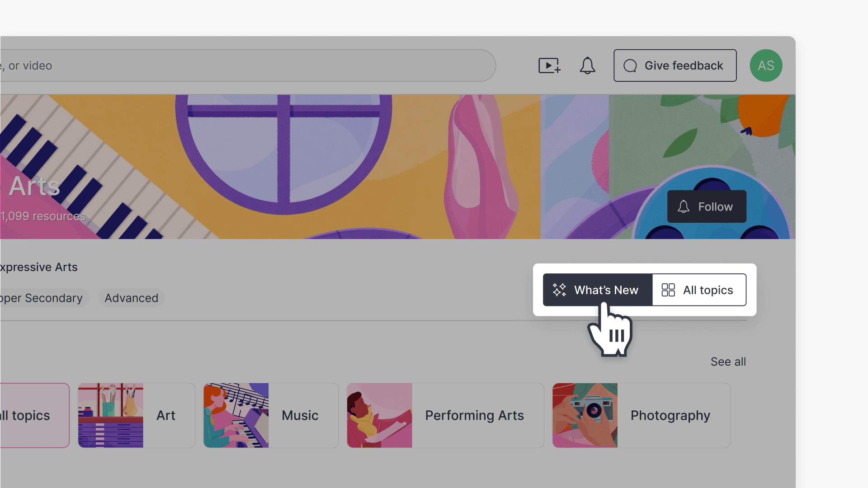Click the add video icon in header

pos(550,66)
